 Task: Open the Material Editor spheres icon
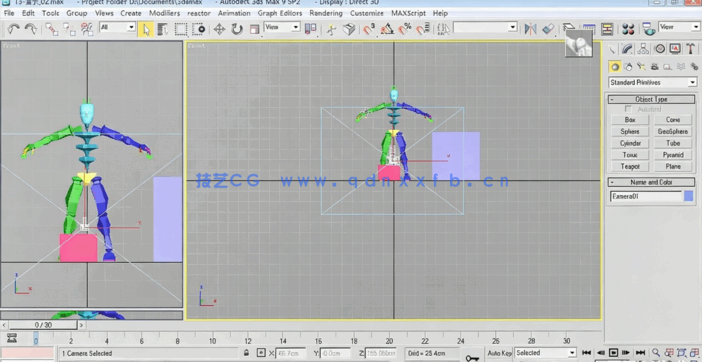click(628, 29)
